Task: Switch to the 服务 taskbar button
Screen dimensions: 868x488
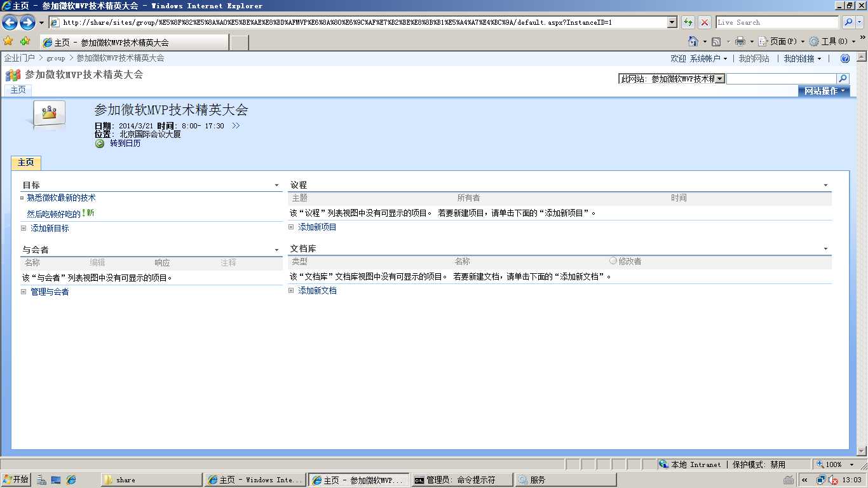Action: (x=566, y=480)
